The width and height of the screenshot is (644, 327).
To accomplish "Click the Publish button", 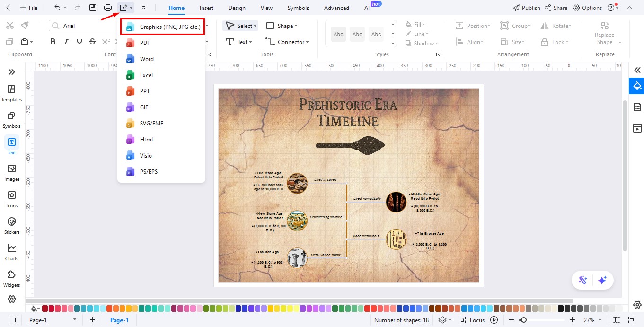I will coord(526,8).
